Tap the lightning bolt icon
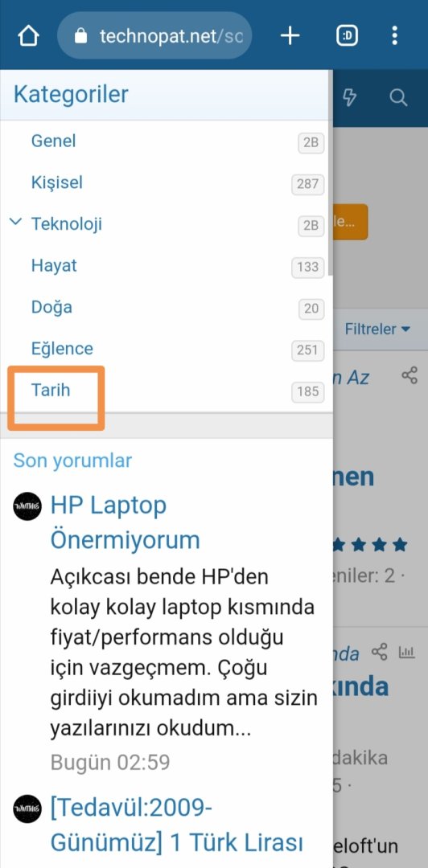The image size is (428, 868). (349, 97)
